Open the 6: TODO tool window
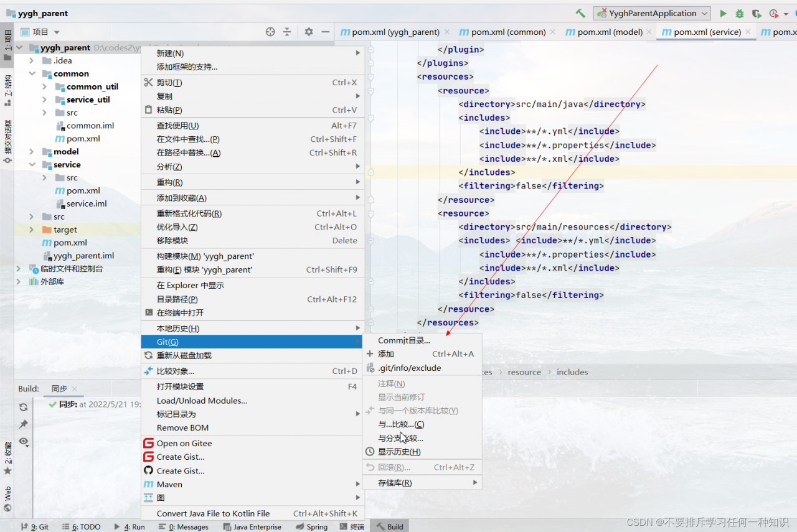 tap(80, 526)
